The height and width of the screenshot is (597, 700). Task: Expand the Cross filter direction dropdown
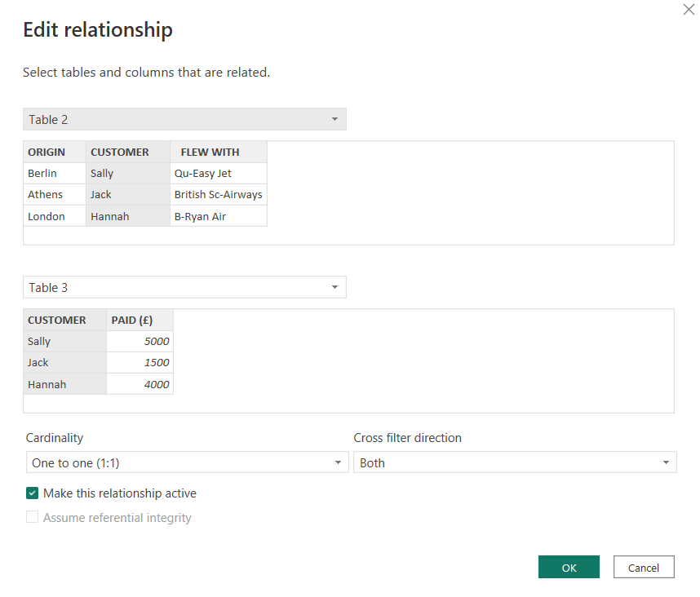514,462
